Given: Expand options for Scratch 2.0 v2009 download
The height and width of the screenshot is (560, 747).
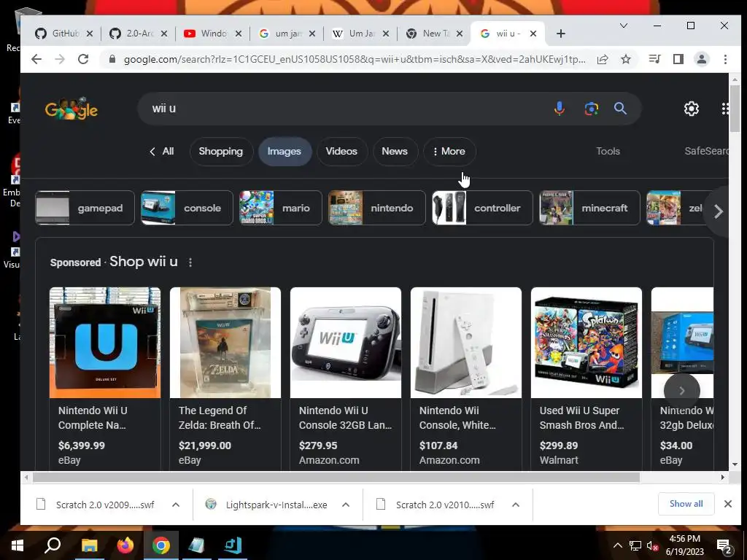Looking at the screenshot, I should point(176,505).
